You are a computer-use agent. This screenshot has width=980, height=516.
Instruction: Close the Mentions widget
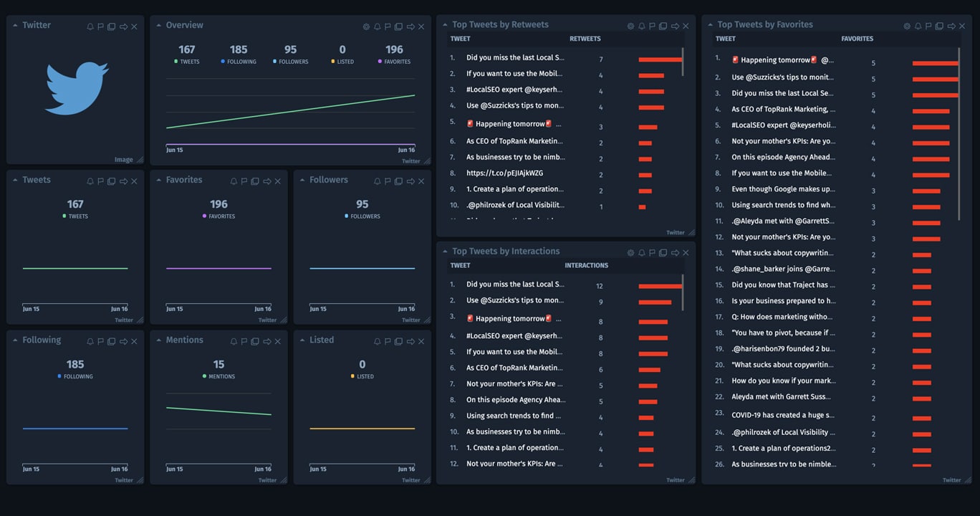[278, 342]
